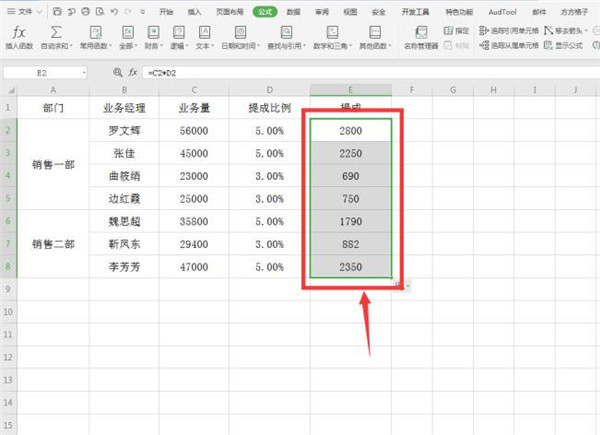This screenshot has height=435, width=600.
Task: Click the print icon in quick access toolbar
Action: pyautogui.click(x=86, y=11)
